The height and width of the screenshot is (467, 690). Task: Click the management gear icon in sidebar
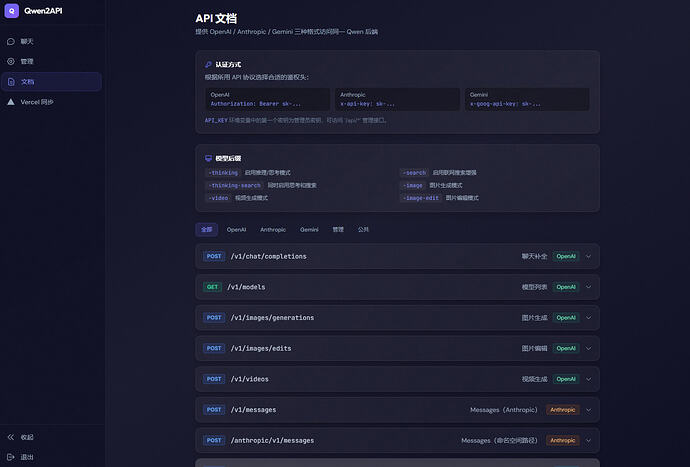pos(11,62)
